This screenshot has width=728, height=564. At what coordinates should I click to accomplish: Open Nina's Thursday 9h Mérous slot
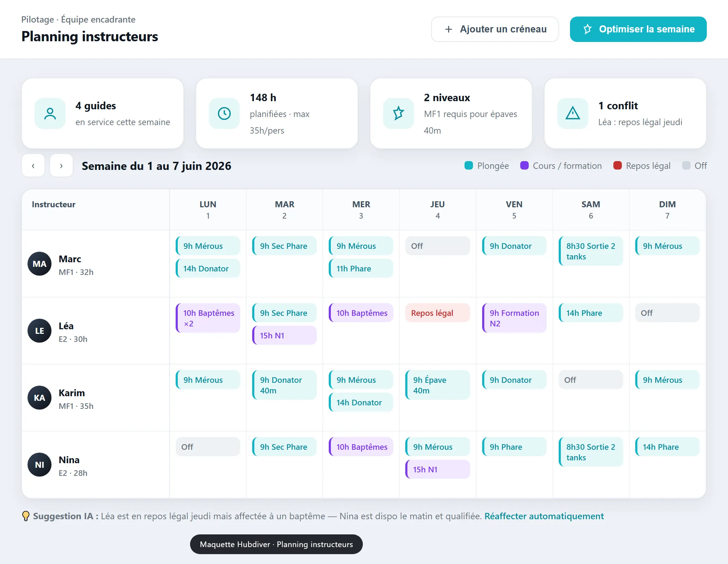pos(438,447)
